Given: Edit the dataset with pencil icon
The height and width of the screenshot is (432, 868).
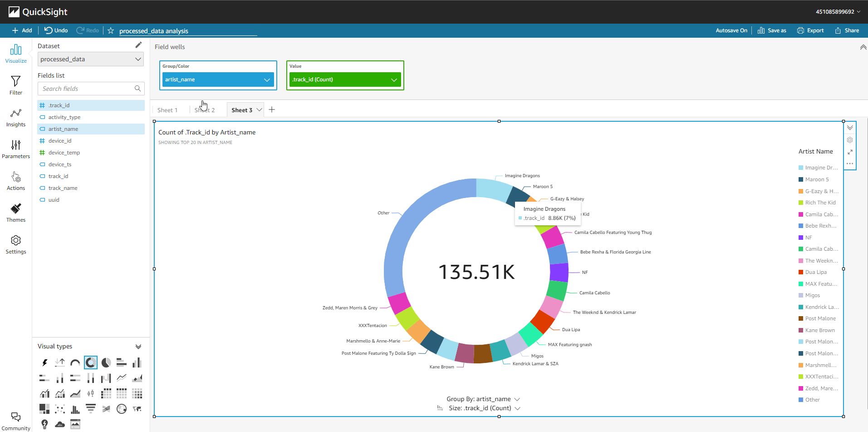Looking at the screenshot, I should [138, 45].
